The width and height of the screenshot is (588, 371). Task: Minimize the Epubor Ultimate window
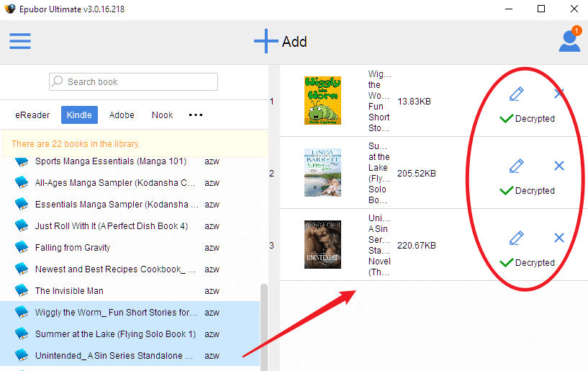(x=509, y=9)
